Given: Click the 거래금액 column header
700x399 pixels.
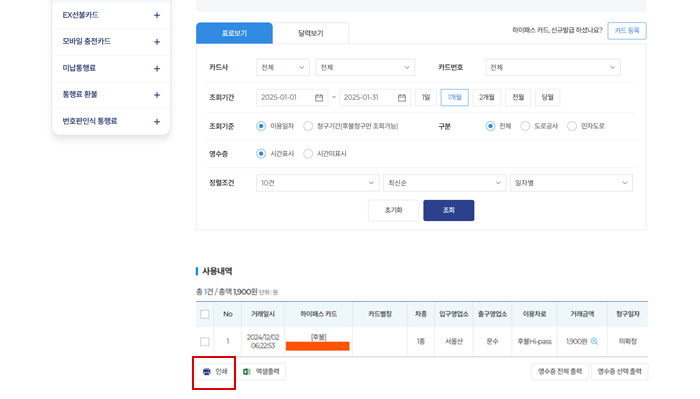Looking at the screenshot, I should click(x=582, y=314).
